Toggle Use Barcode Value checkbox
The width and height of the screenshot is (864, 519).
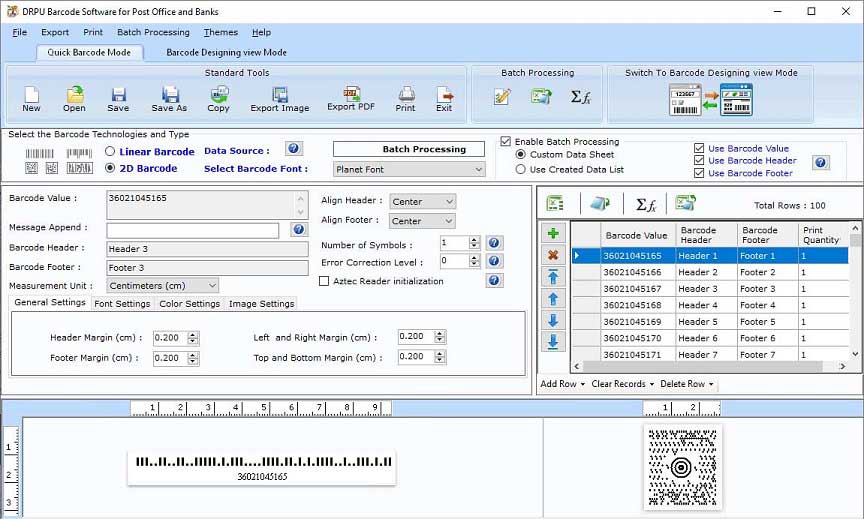pyautogui.click(x=699, y=148)
